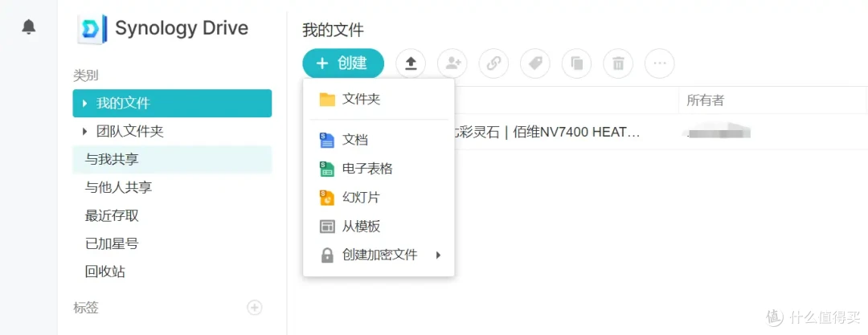Open 回收站 recycle bin
Screen dimensions: 868x335
pos(172,272)
